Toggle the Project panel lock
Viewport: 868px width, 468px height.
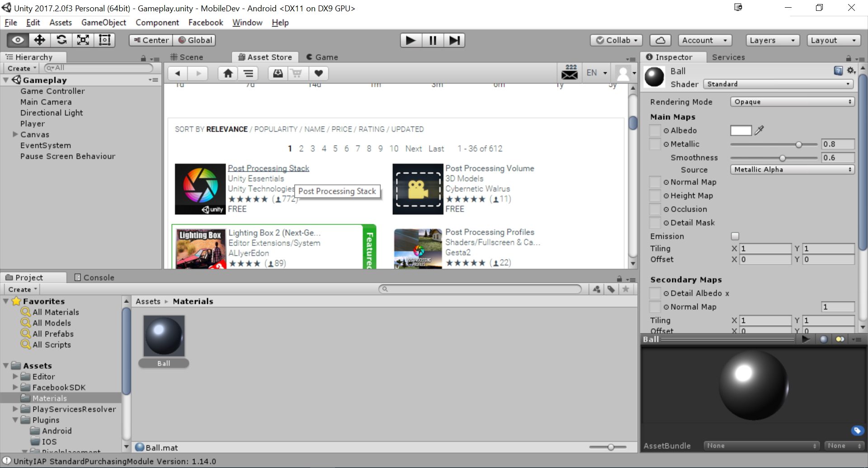(x=619, y=279)
